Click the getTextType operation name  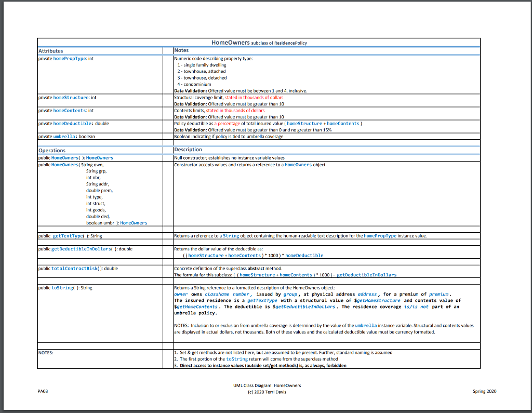(x=66, y=235)
